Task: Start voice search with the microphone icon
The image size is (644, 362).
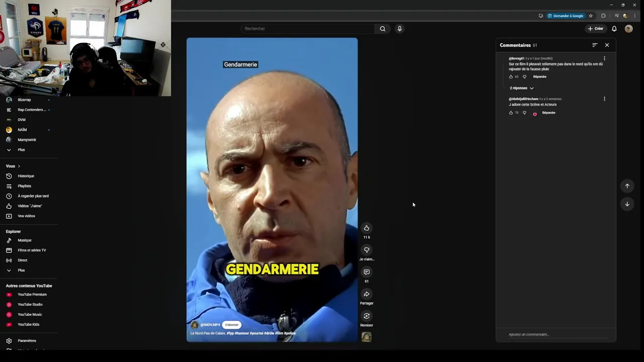Action: 399,29
